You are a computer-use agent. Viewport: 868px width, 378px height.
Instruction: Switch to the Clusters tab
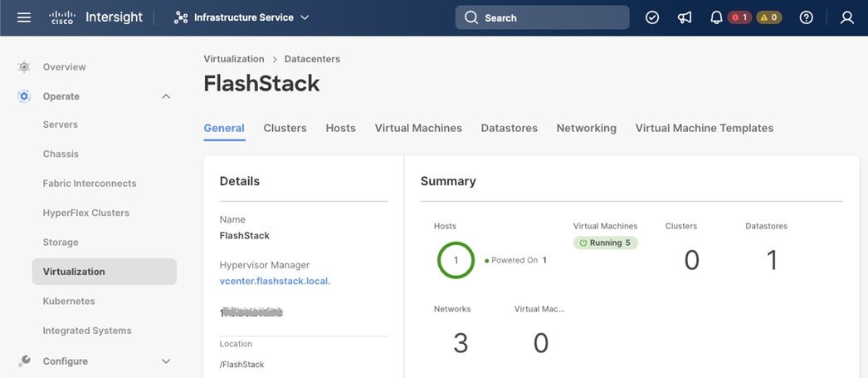pos(285,128)
